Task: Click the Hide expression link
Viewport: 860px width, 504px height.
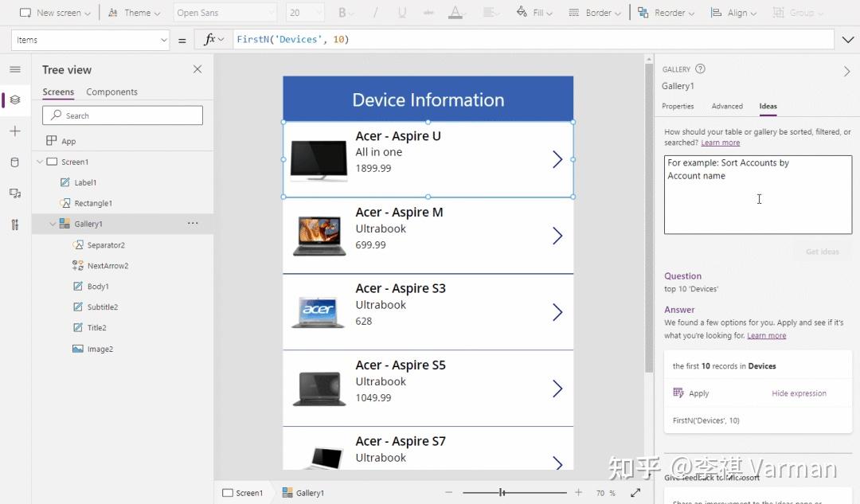Action: point(799,393)
